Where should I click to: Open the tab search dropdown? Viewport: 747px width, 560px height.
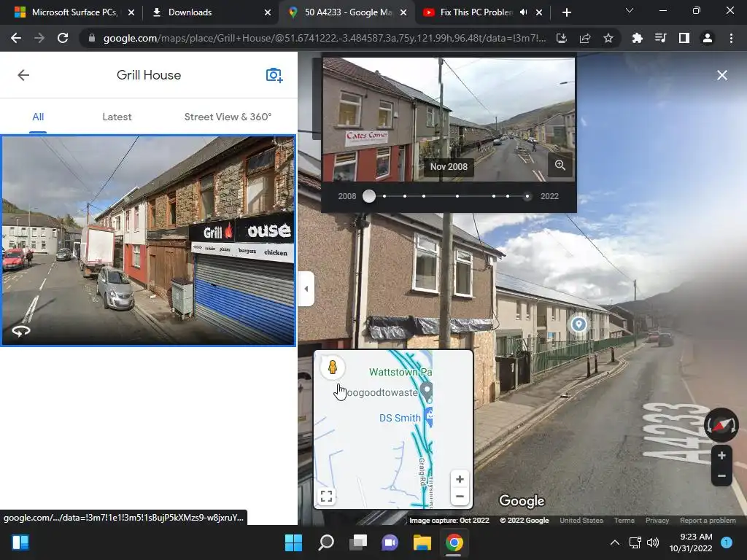(x=630, y=10)
